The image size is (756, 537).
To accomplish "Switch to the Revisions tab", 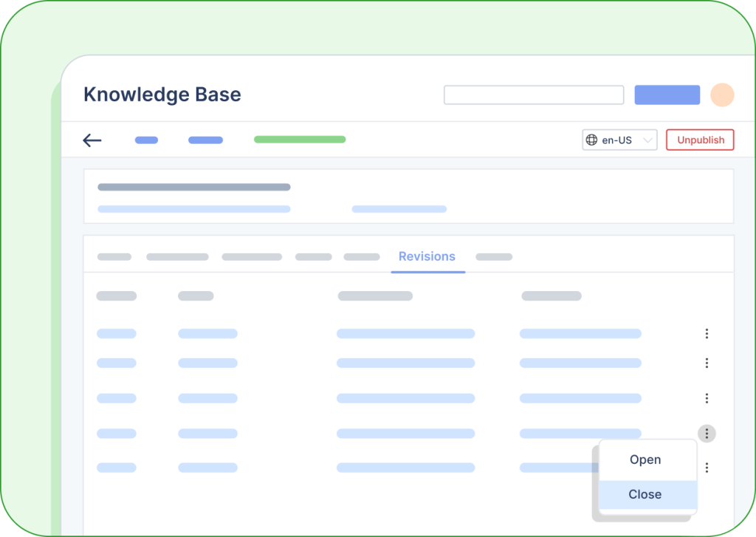I will (x=427, y=256).
